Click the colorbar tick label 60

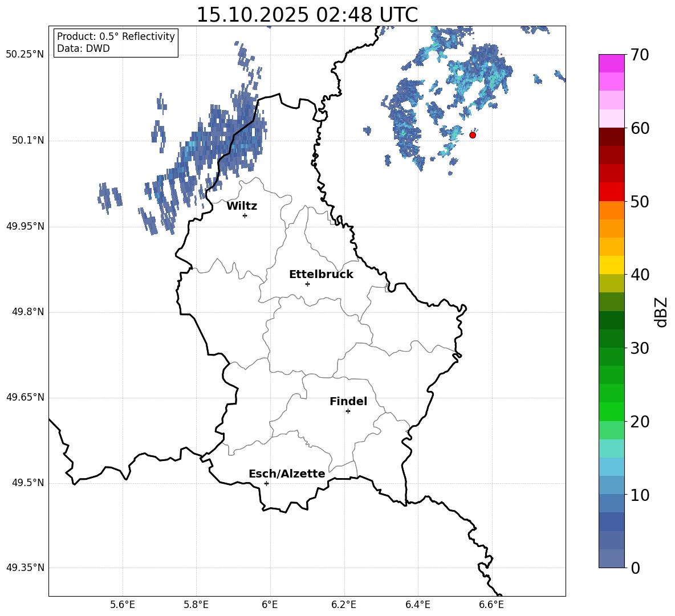(640, 128)
